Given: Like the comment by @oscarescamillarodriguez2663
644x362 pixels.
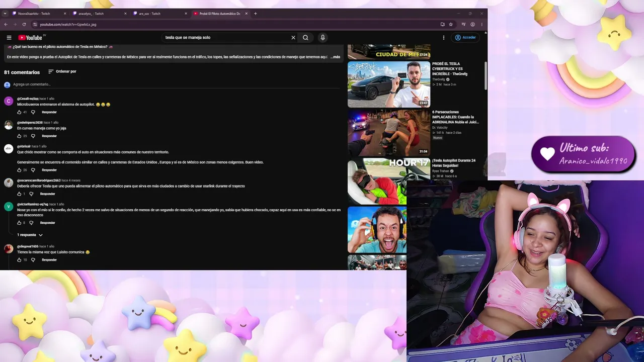Looking at the screenshot, I should [19, 194].
